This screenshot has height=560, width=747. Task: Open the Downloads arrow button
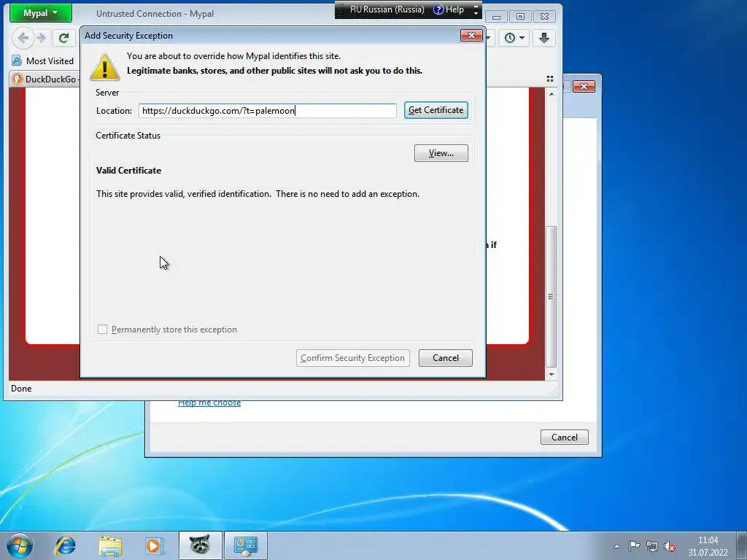(x=544, y=38)
